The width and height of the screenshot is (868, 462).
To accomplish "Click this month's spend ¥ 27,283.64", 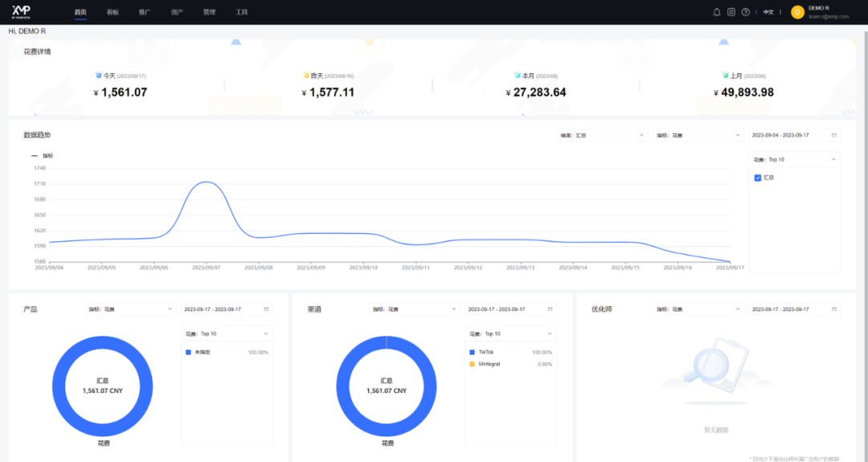I will click(536, 92).
